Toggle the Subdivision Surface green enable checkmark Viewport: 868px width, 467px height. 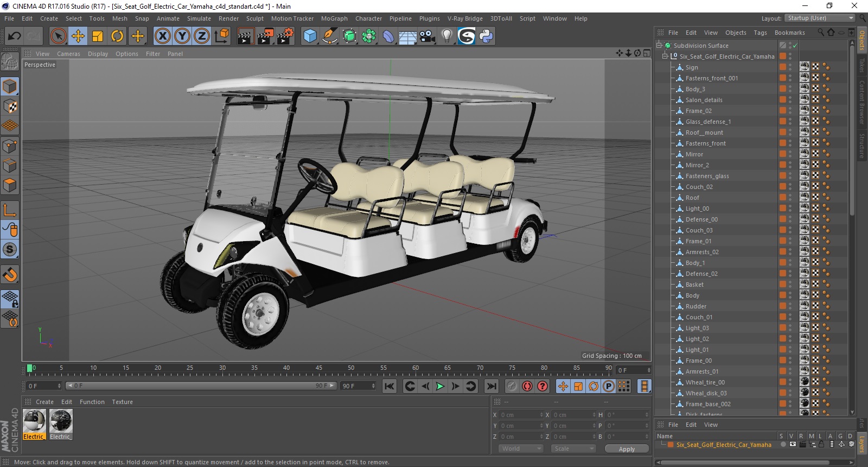pos(795,46)
